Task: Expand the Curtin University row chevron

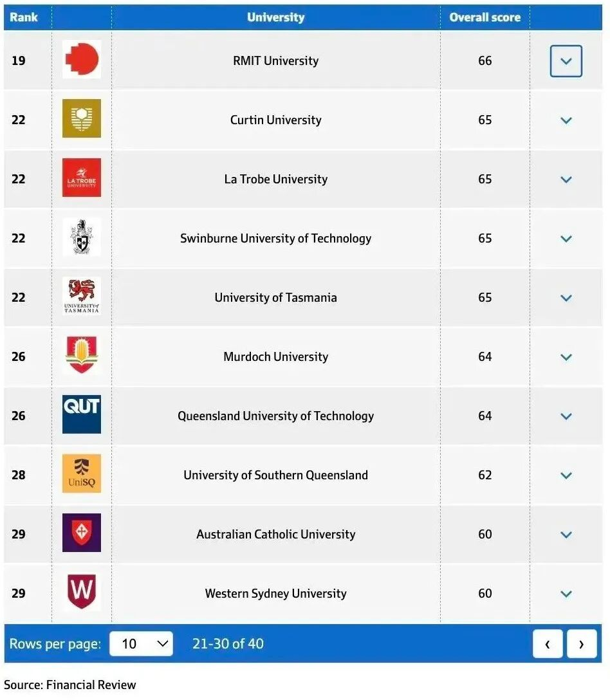Action: (566, 120)
